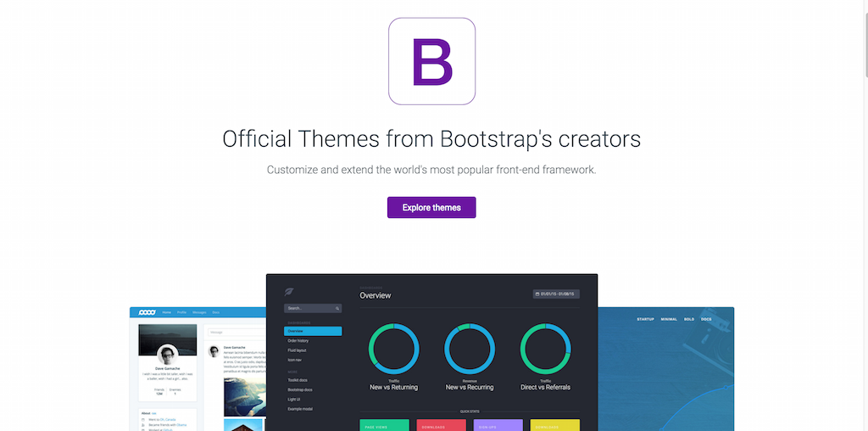
Task: Select DOCS in the marketing theme nav
Action: point(706,319)
